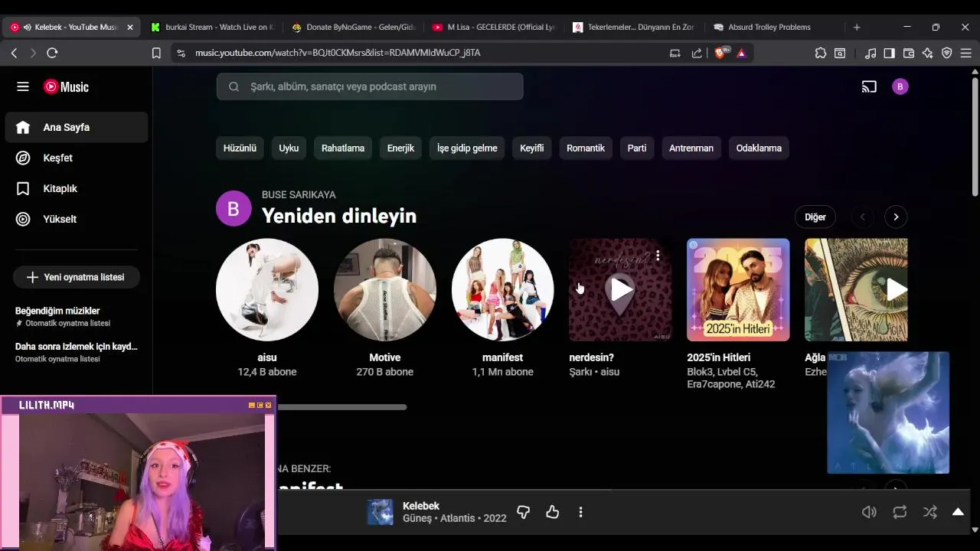This screenshot has width=980, height=551.
Task: Open a new browser tab
Action: 857,27
